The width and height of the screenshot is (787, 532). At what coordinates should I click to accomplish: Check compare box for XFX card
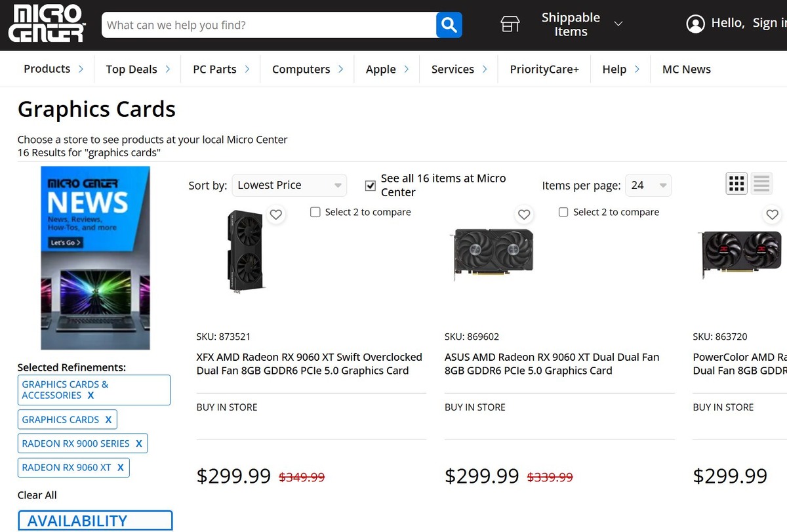(315, 212)
